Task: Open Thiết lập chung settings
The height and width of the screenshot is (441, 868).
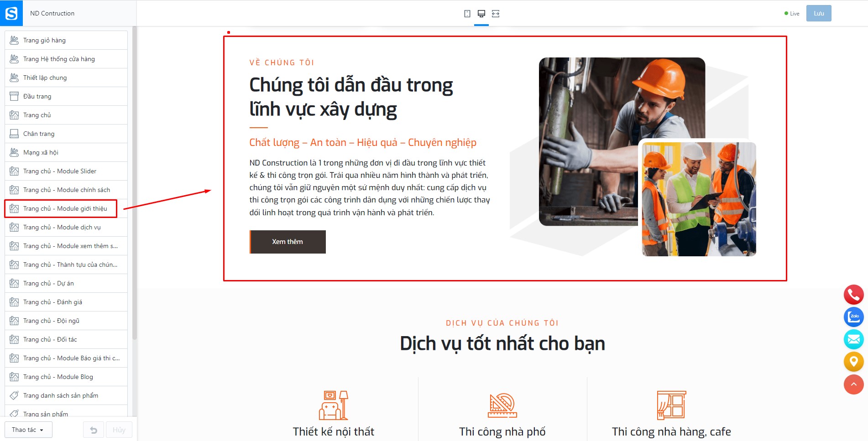Action: pos(66,78)
